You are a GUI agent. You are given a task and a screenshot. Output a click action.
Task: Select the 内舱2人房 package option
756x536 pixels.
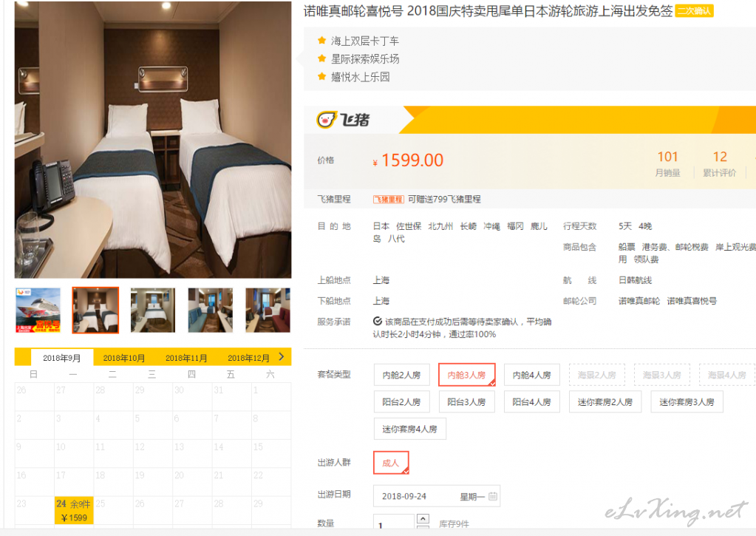[x=401, y=376]
